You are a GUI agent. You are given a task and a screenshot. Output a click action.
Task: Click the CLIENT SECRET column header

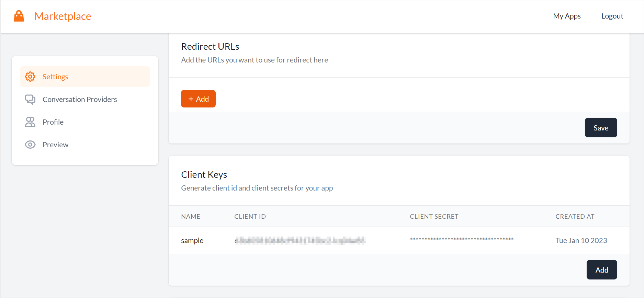pos(434,217)
